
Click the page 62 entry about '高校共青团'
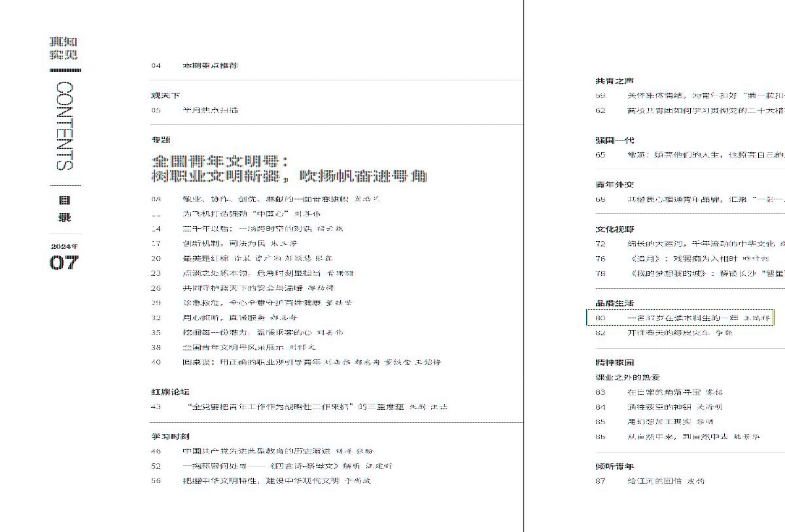pyautogui.click(x=690, y=110)
